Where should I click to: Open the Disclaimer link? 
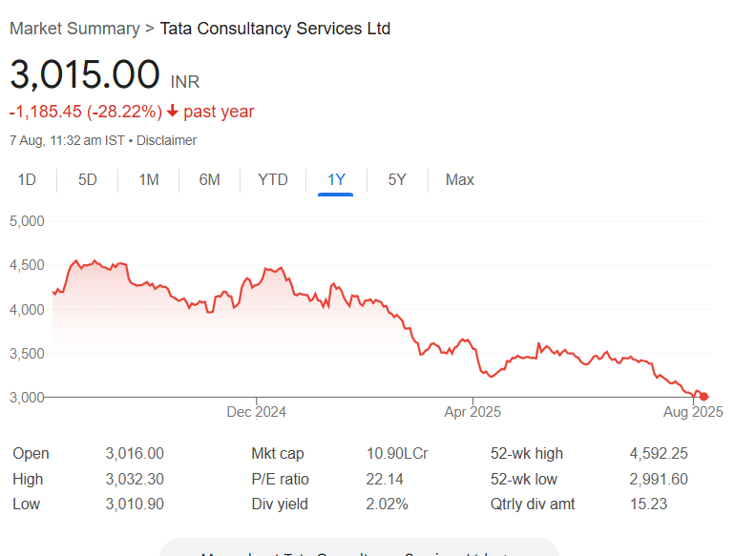[x=166, y=140]
